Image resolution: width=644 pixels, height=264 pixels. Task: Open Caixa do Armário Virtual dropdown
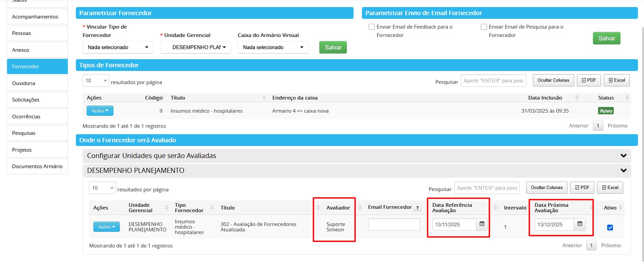pyautogui.click(x=273, y=47)
